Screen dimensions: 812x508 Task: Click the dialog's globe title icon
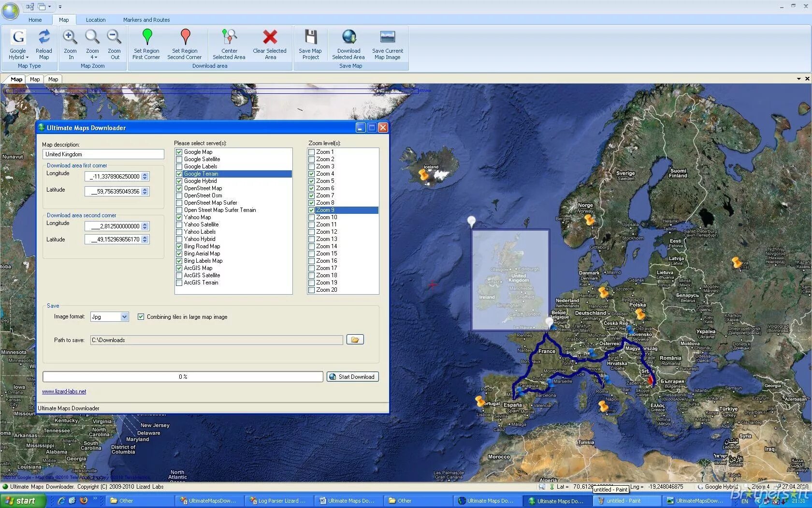42,128
